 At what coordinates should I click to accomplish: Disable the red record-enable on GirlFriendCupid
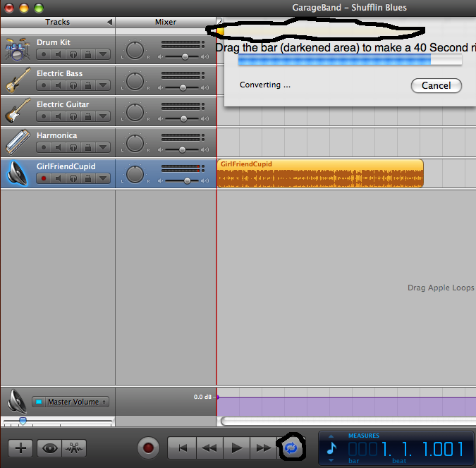tap(44, 178)
